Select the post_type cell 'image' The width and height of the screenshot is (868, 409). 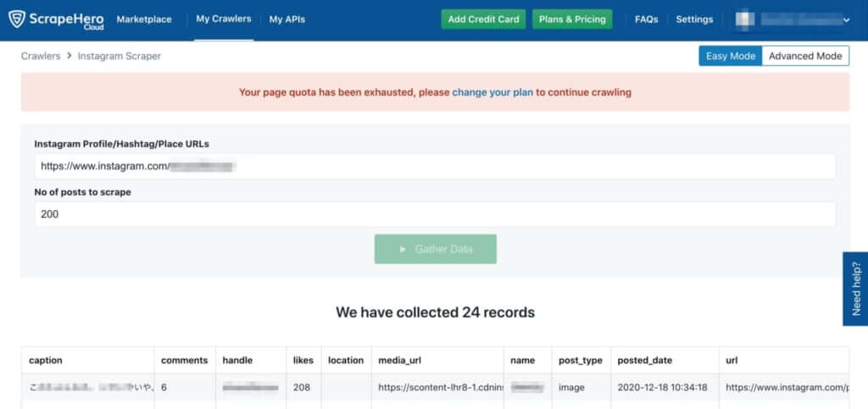[x=581, y=388]
